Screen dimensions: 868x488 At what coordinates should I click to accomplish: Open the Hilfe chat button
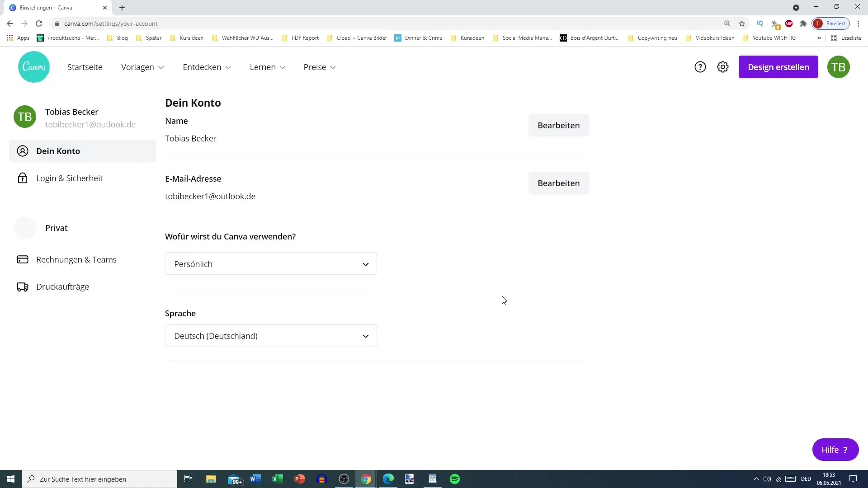(835, 450)
